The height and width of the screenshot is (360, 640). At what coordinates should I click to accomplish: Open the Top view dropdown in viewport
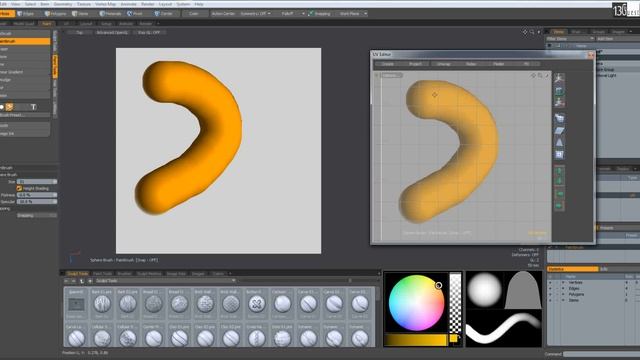[x=80, y=32]
